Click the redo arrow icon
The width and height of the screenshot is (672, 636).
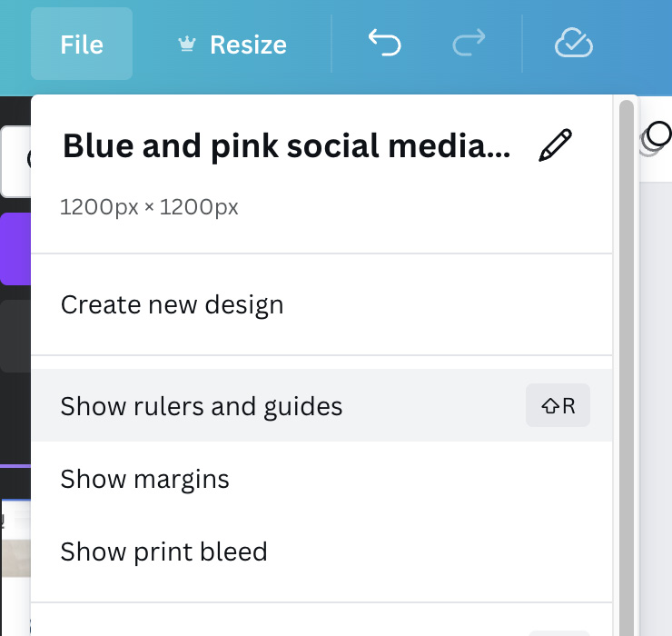[x=469, y=43]
